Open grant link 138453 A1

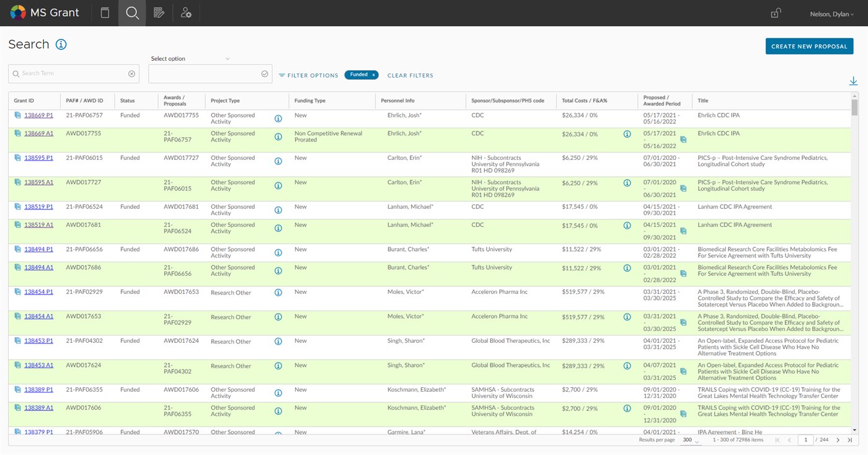(x=38, y=365)
